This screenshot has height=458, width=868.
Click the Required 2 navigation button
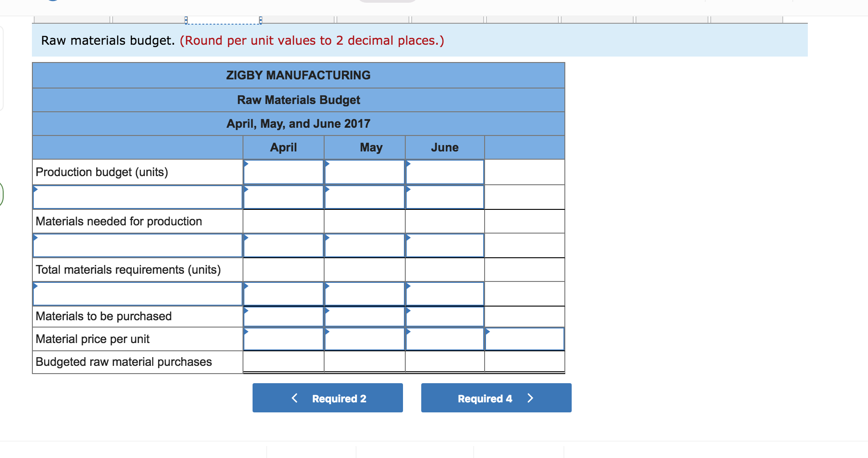[x=327, y=398]
